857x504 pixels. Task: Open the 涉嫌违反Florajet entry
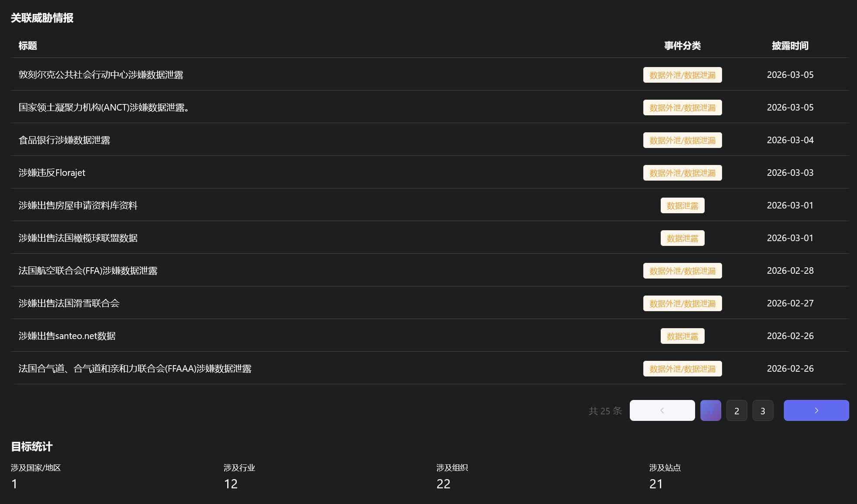pyautogui.click(x=52, y=173)
